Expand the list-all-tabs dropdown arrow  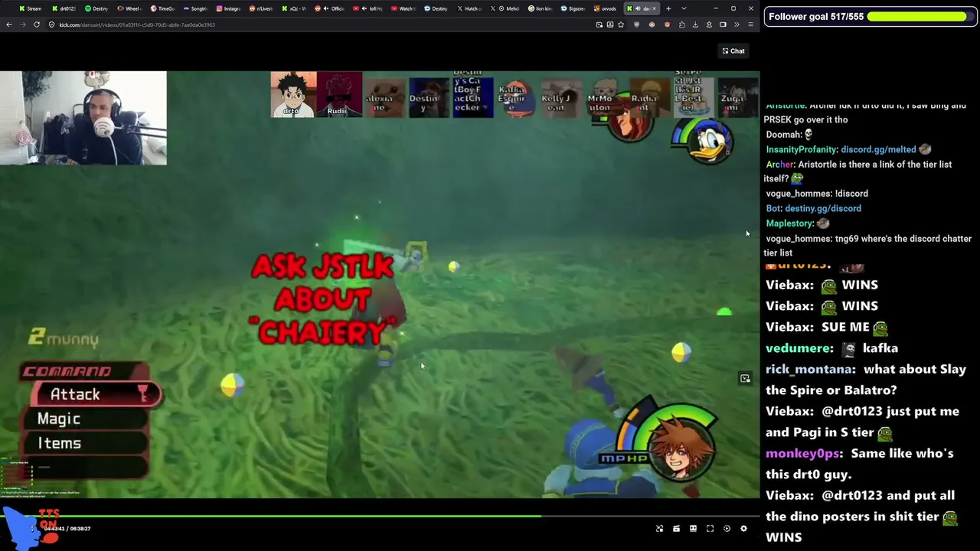coord(684,8)
